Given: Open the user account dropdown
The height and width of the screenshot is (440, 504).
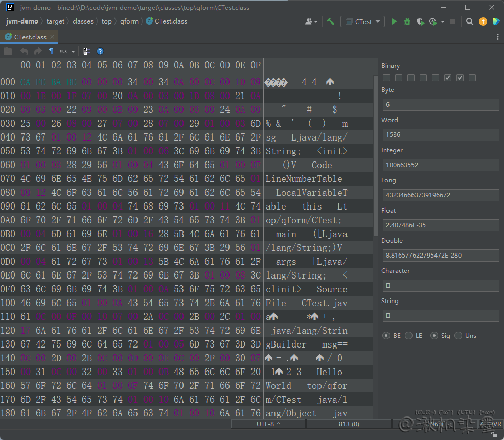Looking at the screenshot, I should (x=311, y=21).
